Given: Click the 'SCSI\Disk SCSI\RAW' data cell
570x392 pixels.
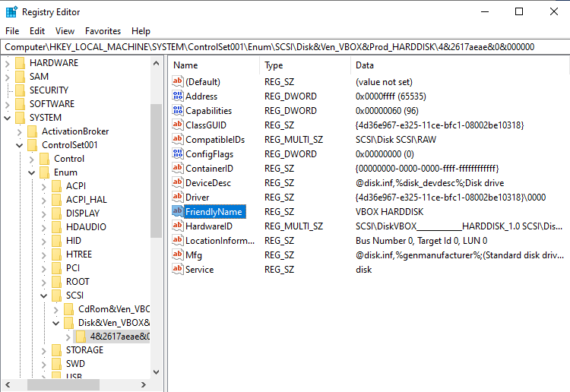Looking at the screenshot, I should pyautogui.click(x=396, y=140).
